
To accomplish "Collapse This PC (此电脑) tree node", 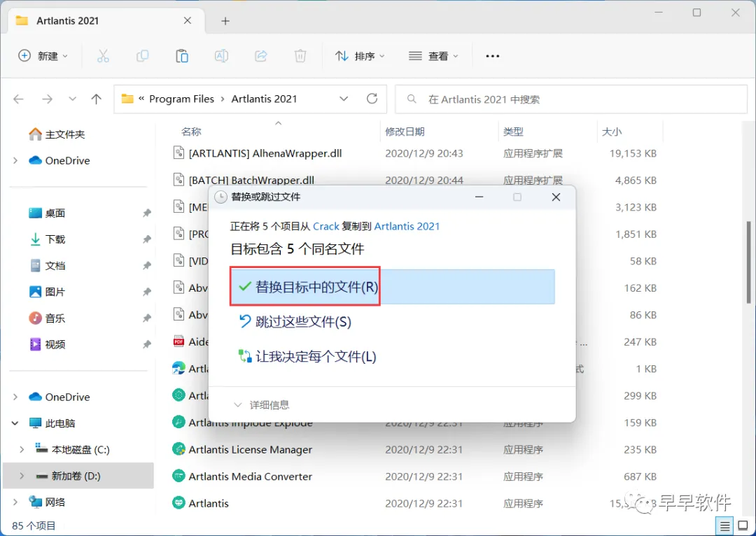I will (15, 423).
